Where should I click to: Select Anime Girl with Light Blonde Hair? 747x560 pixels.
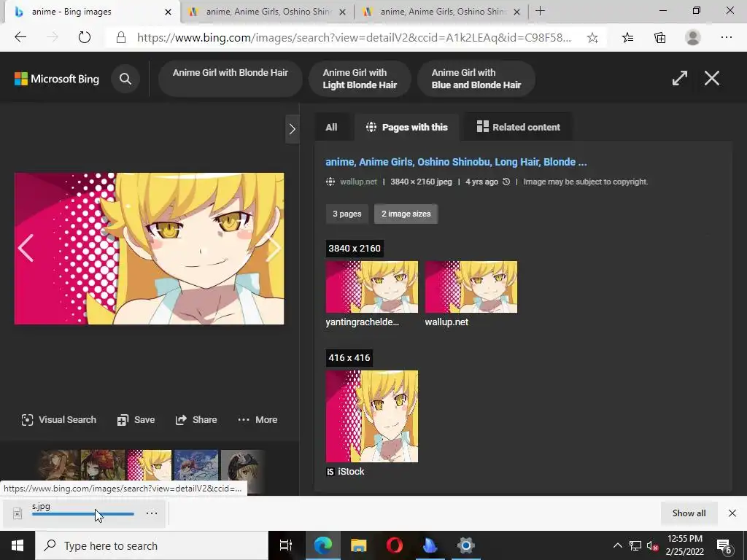pos(360,79)
